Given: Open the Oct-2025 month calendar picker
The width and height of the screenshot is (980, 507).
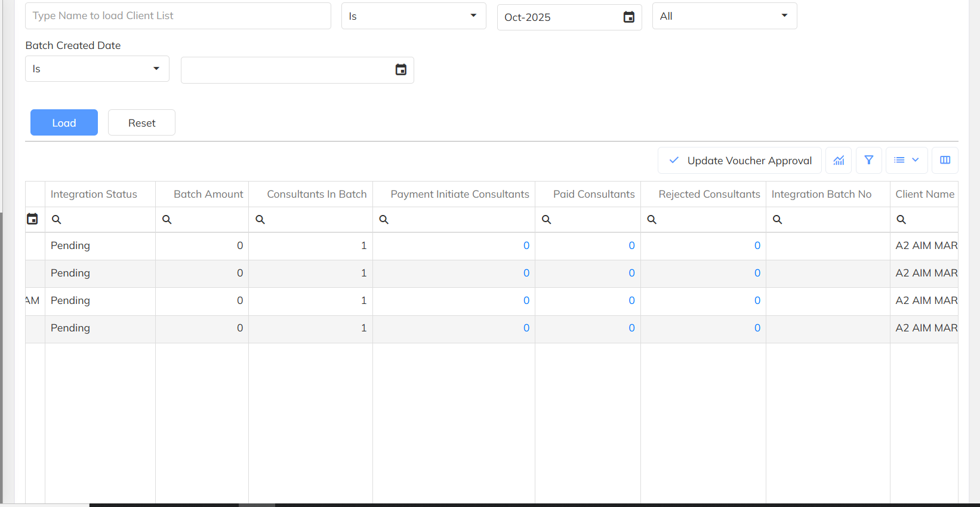Looking at the screenshot, I should 628,17.
